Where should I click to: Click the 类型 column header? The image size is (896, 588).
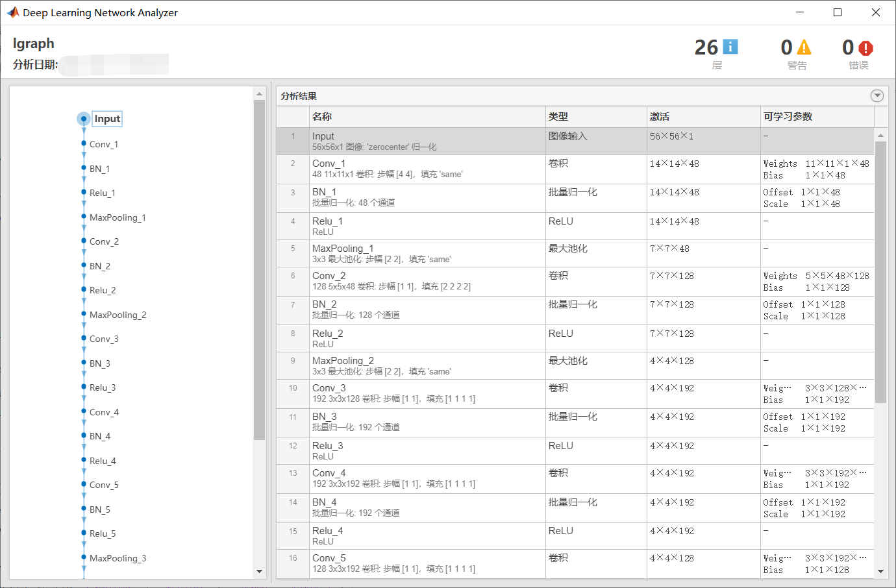click(558, 117)
